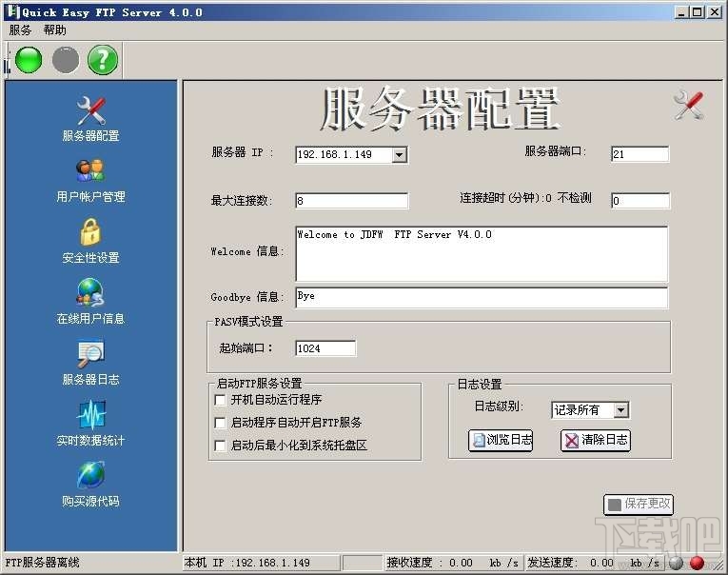Click the 连接超时 input field
The image size is (728, 575).
[x=640, y=201]
